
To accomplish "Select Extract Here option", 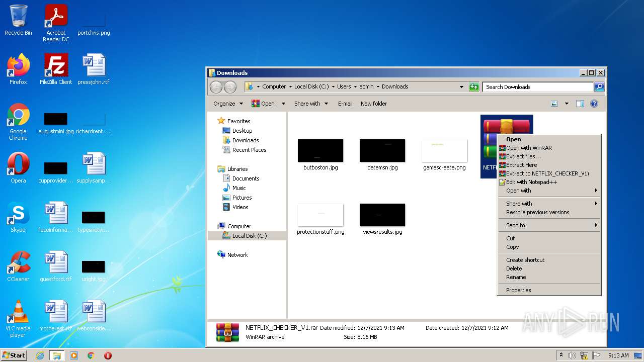I will point(549,165).
